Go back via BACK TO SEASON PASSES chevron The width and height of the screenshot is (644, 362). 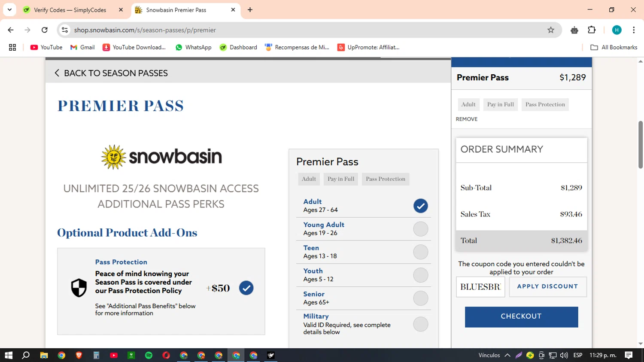[x=57, y=73]
